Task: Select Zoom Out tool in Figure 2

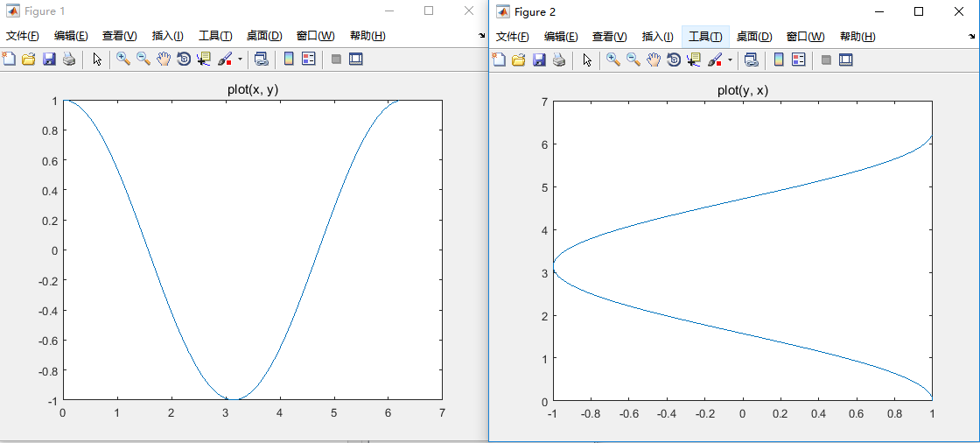Action: [x=633, y=60]
